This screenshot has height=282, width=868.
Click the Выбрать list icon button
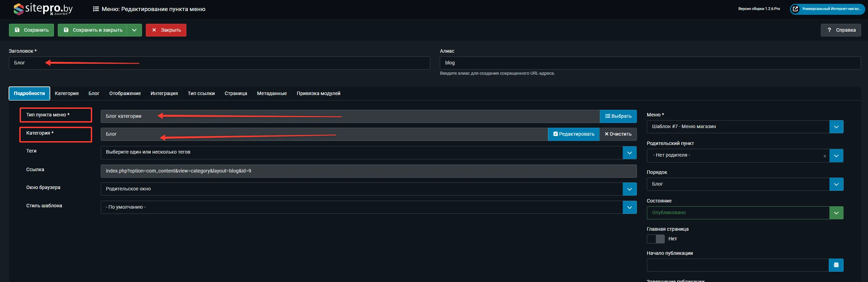[618, 116]
